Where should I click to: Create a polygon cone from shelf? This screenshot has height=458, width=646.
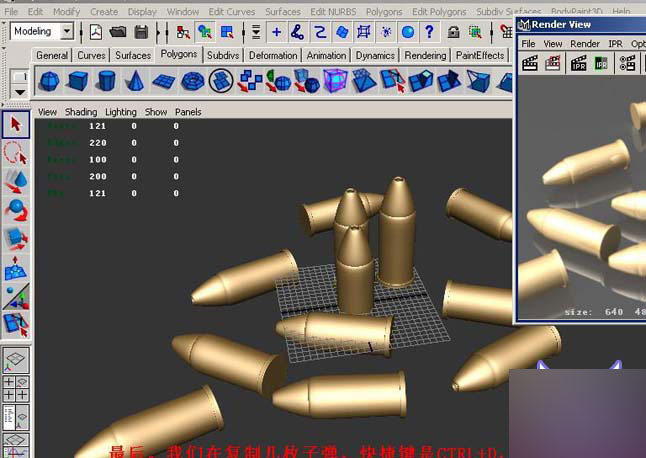tap(135, 81)
